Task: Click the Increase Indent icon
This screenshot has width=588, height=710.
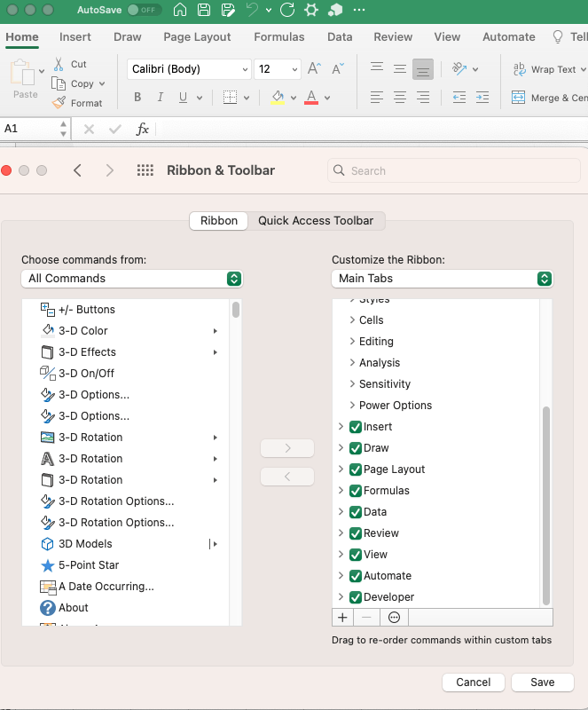Action: click(482, 97)
